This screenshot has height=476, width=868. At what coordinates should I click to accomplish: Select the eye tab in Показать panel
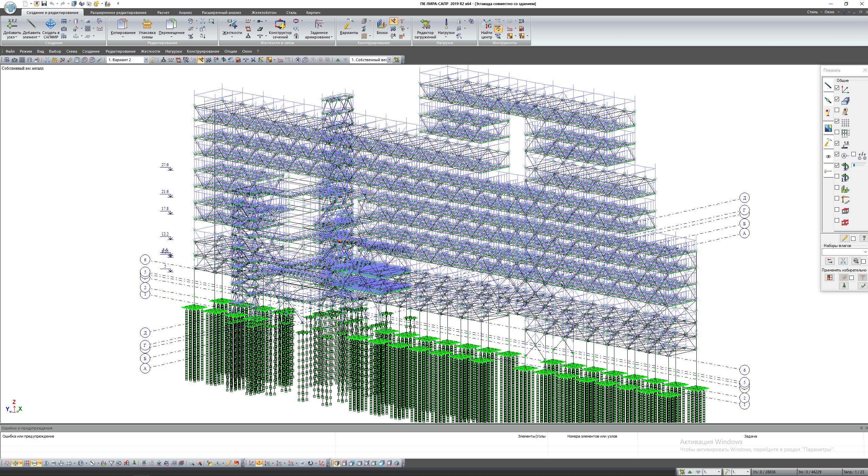coord(828,157)
